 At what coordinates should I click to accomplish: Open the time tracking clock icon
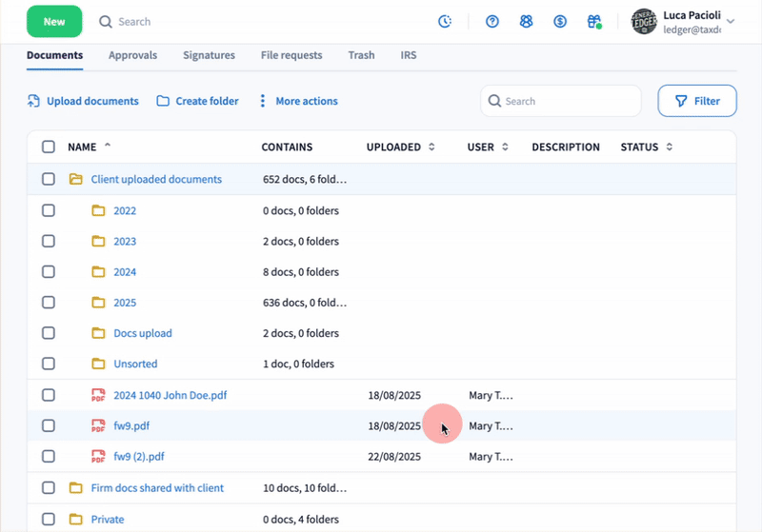(x=444, y=21)
